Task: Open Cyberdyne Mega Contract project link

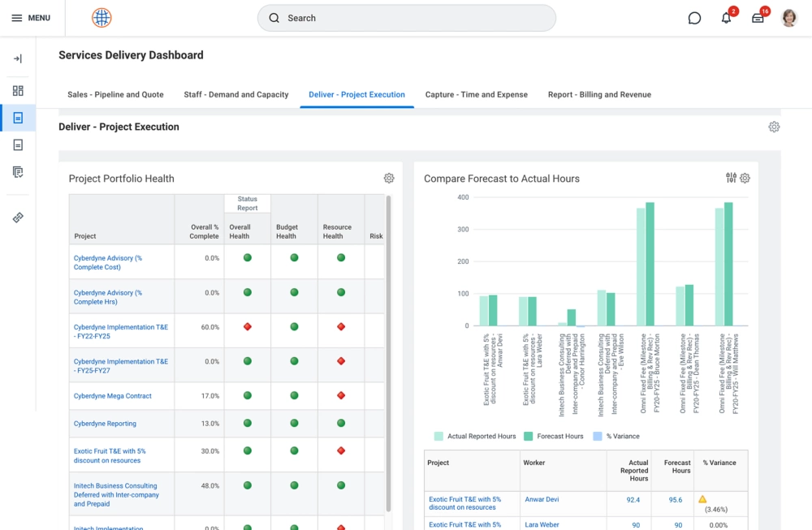Action: (113, 396)
